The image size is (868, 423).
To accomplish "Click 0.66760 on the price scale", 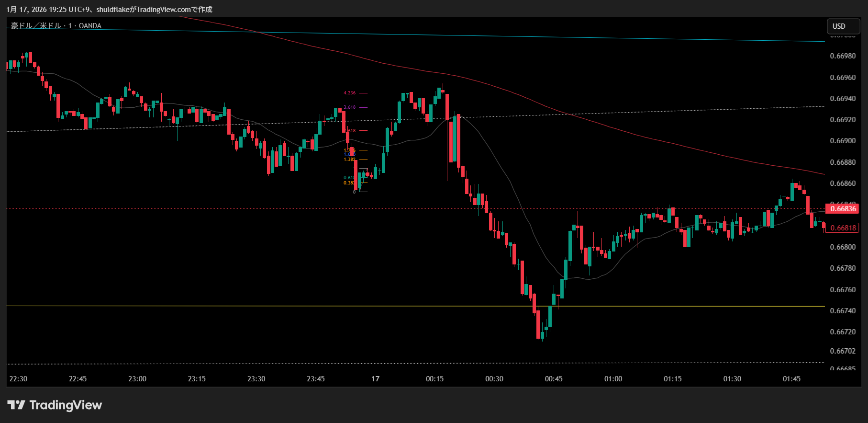I will tap(843, 290).
